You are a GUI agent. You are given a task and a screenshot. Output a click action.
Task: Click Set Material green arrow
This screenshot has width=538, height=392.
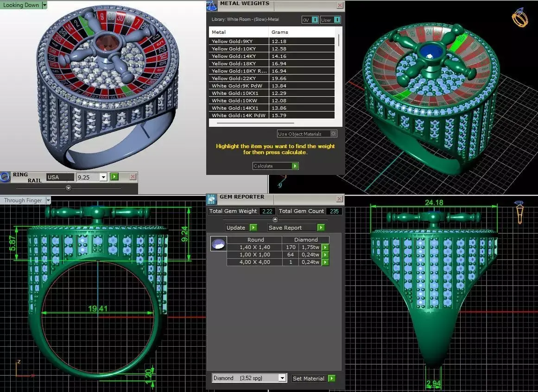pos(331,378)
